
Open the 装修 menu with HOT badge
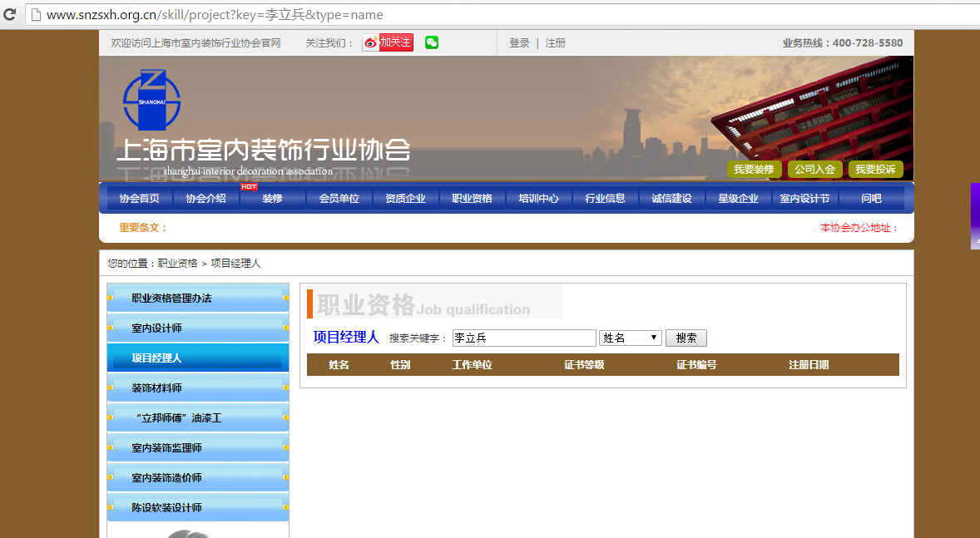(x=272, y=199)
